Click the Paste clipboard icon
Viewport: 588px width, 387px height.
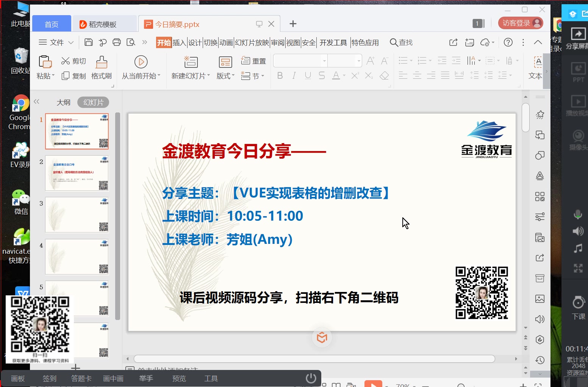[x=45, y=61]
